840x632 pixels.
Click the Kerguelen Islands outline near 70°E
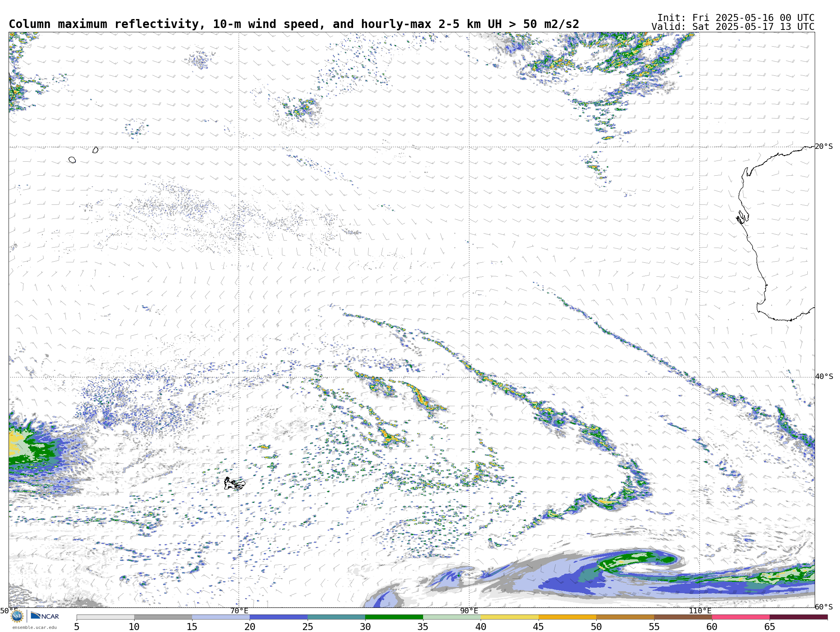234,484
